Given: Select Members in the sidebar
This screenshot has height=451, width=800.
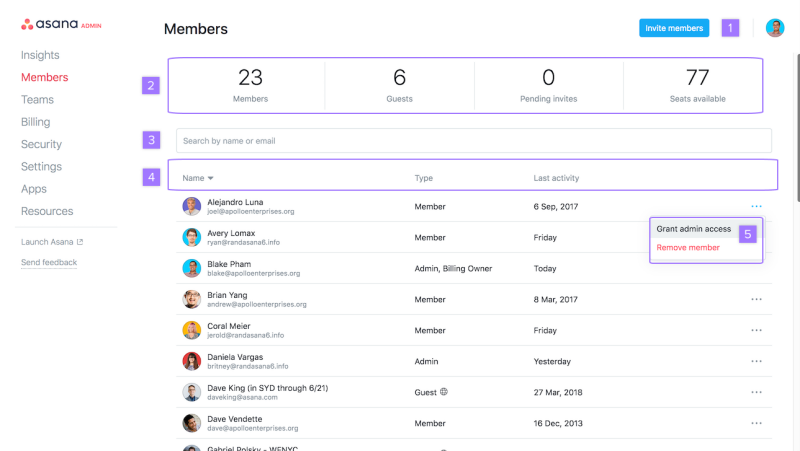Looking at the screenshot, I should click(x=44, y=77).
